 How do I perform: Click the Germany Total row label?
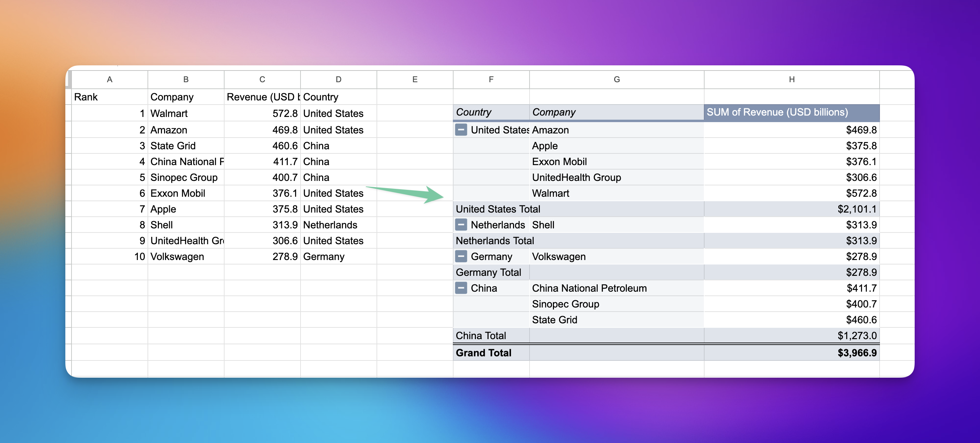point(488,272)
